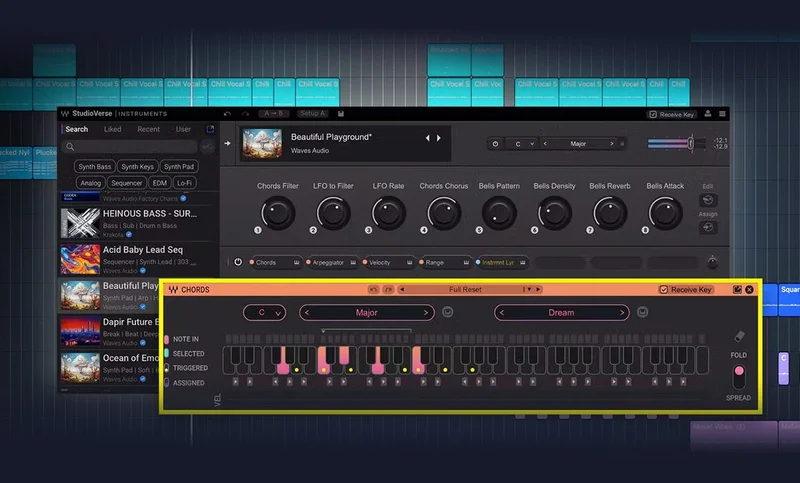This screenshot has width=800, height=483.
Task: Filter by Synth Bass tag
Action: 94,166
